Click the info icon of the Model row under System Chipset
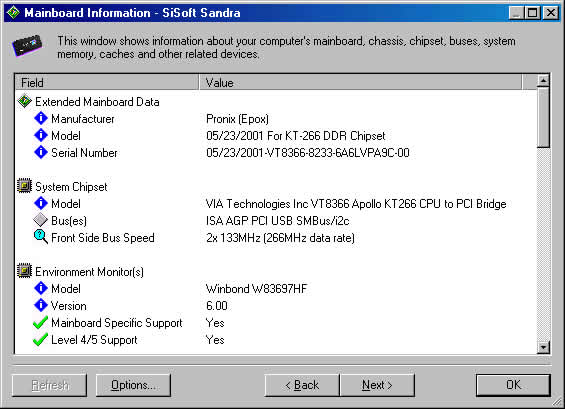 [41, 203]
